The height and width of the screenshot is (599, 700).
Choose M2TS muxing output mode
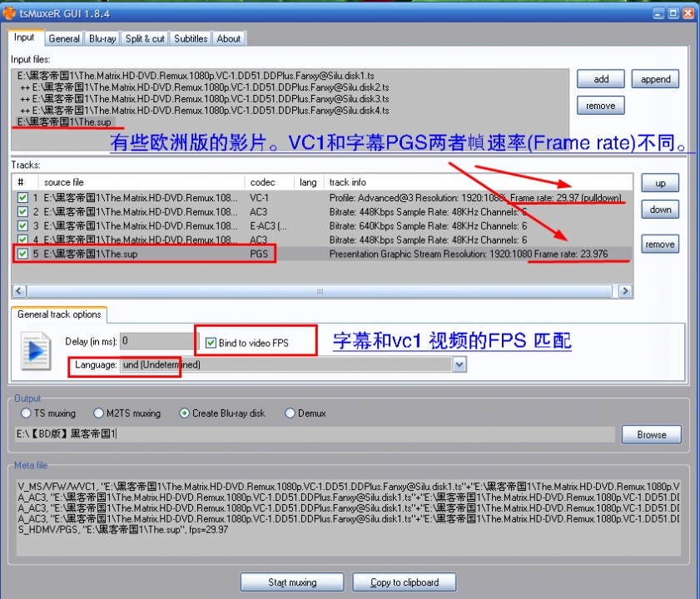click(x=99, y=413)
